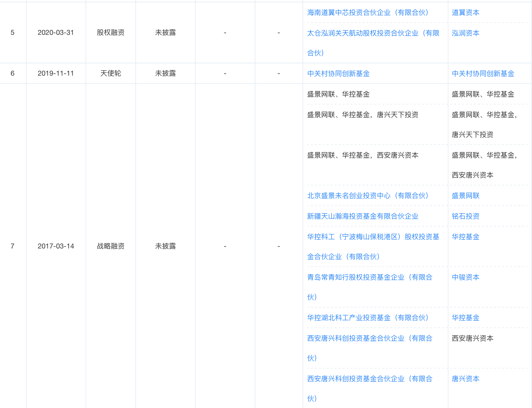The image size is (532, 408).
Task: Open 北京盛景未名创业投资中心 link
Action: (367, 196)
